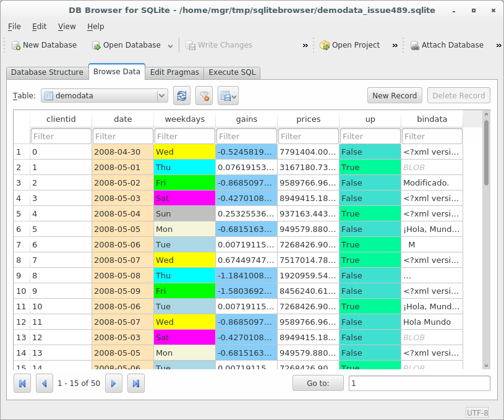The image size is (504, 420).
Task: Sort by the bindata column header
Action: 432,119
